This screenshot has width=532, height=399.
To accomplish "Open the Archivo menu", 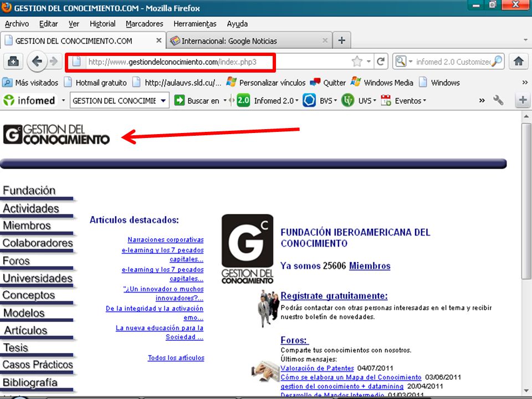I will coord(17,24).
